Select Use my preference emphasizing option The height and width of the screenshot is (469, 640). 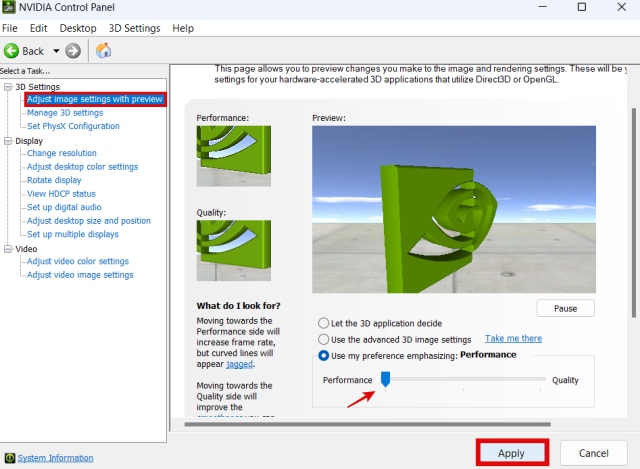coord(323,355)
